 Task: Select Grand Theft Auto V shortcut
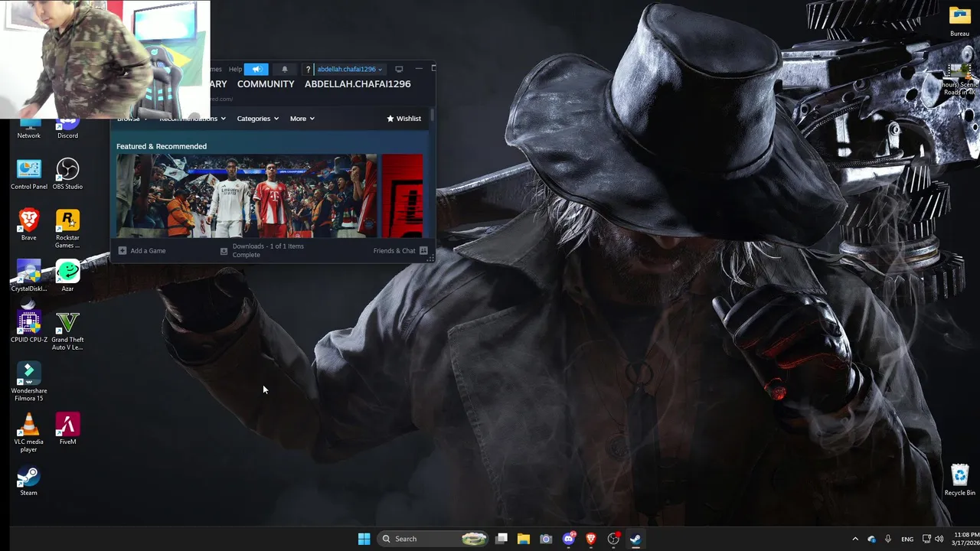(x=67, y=331)
